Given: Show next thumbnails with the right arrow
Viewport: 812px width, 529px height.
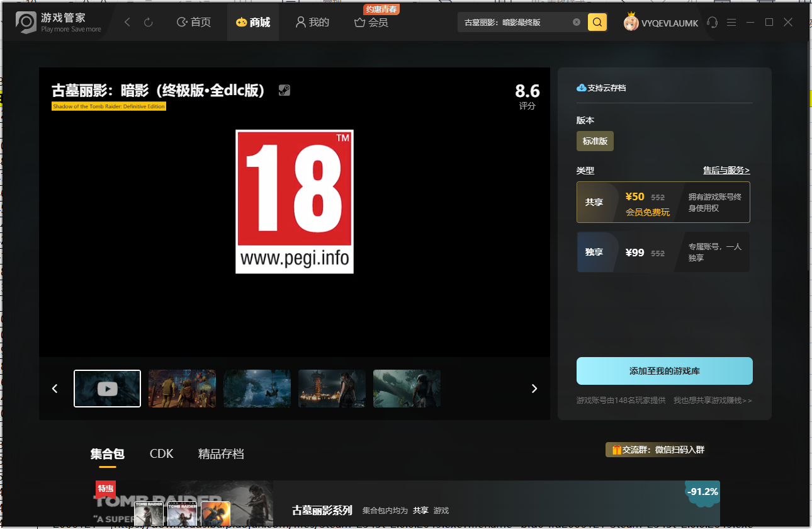Looking at the screenshot, I should (x=534, y=389).
